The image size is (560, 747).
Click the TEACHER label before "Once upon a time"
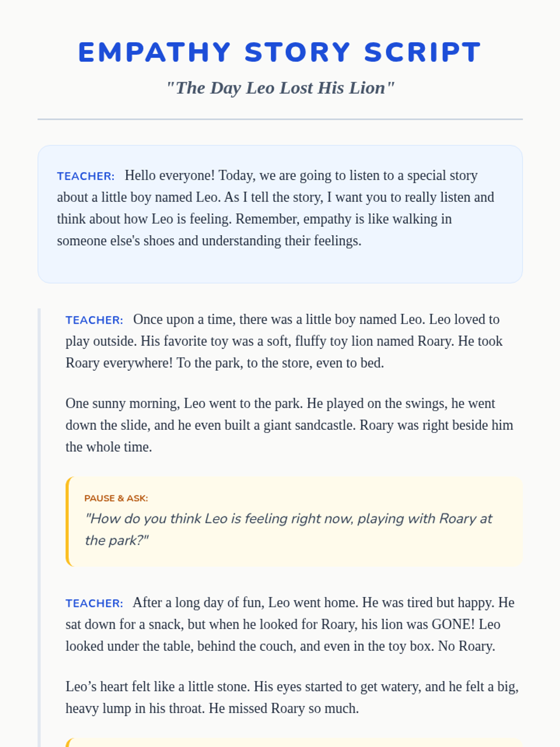pyautogui.click(x=94, y=320)
